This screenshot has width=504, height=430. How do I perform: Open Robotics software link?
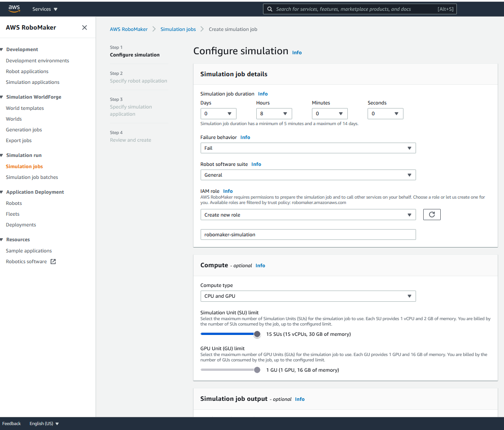point(26,262)
